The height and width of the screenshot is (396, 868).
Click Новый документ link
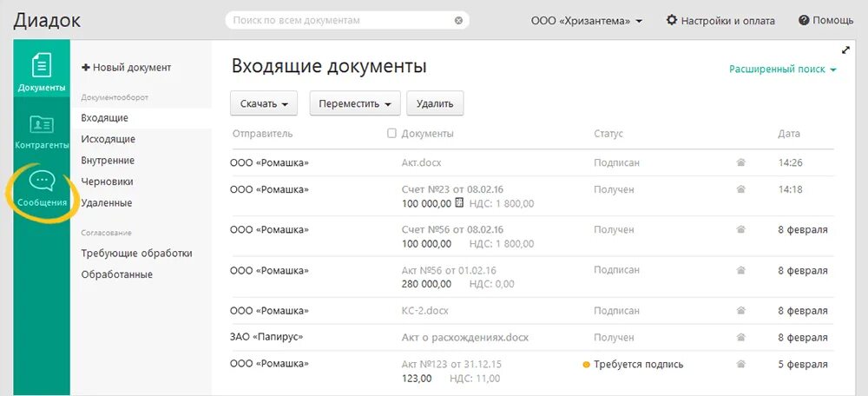pyautogui.click(x=126, y=68)
